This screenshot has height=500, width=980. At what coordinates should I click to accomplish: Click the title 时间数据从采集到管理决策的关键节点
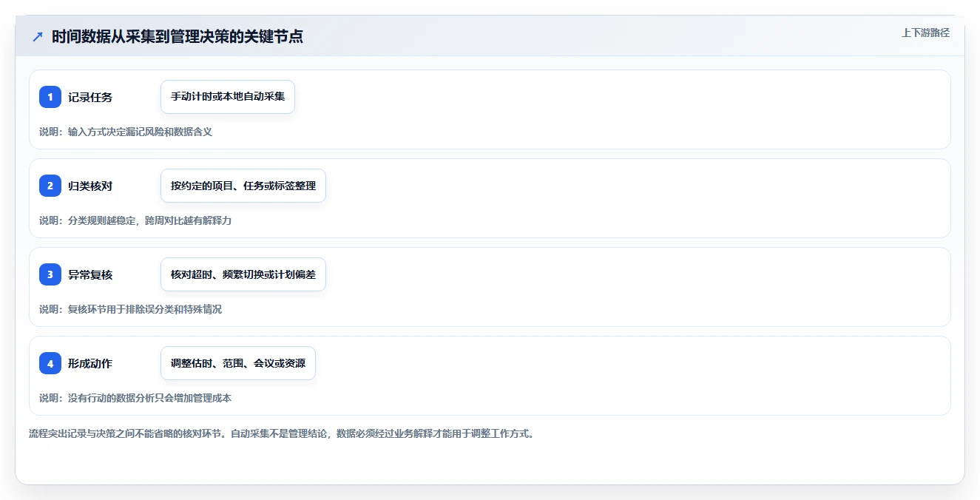178,36
